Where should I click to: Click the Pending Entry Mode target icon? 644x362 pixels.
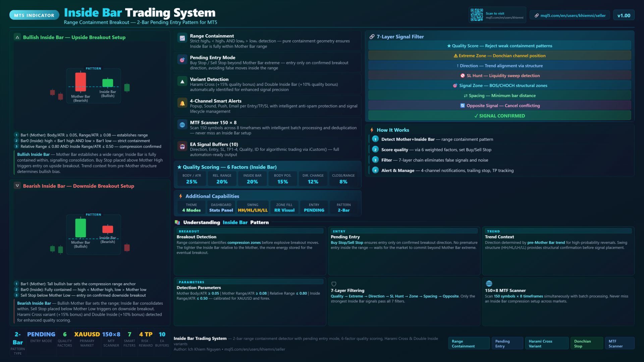[182, 60]
